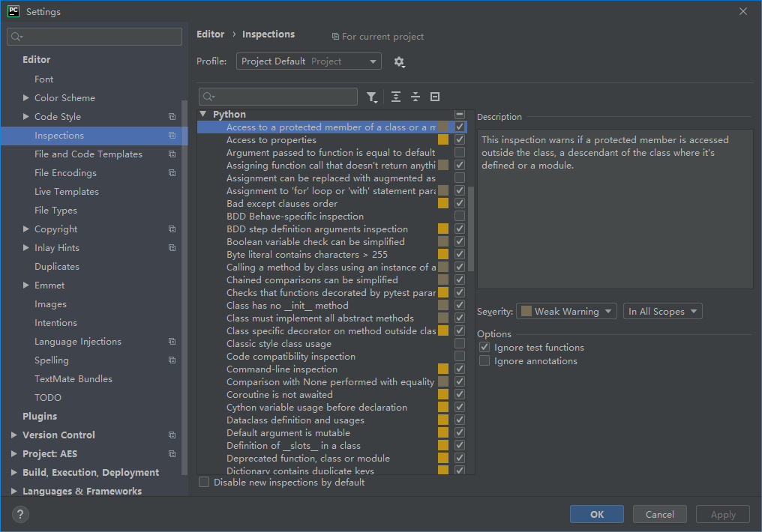Uncheck Ignore test functions option
The image size is (762, 532).
(484, 347)
